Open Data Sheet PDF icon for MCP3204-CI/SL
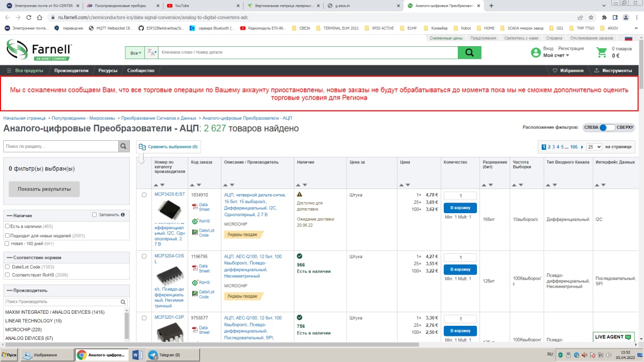This screenshot has width=644, height=362. (x=195, y=268)
